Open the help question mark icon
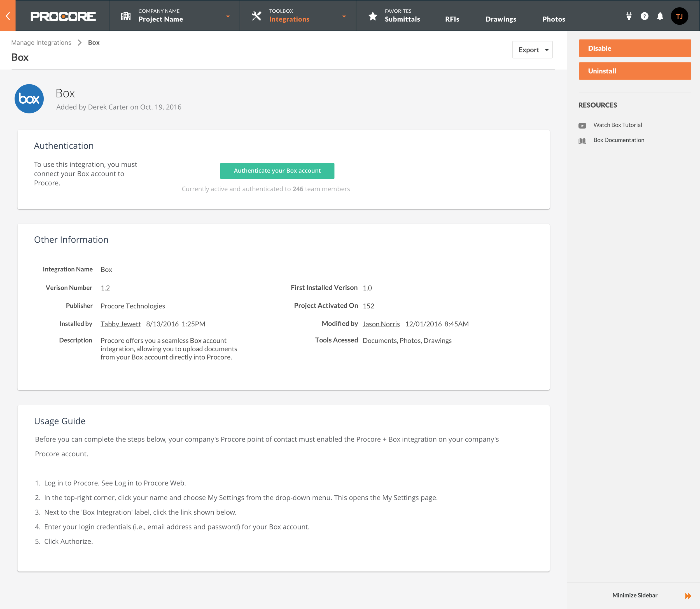This screenshot has width=700, height=609. (644, 16)
